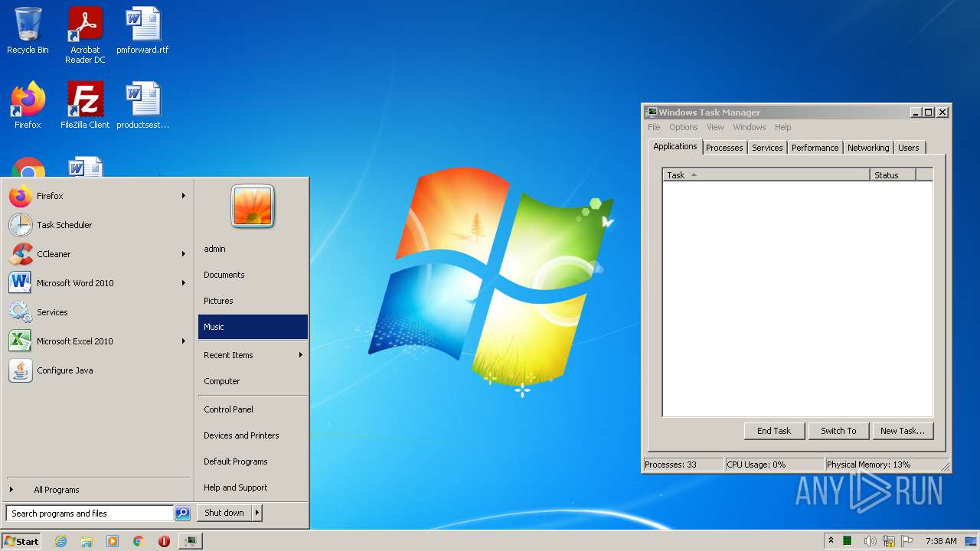Click New Task... button
Screen dimensions: 980x551
(x=903, y=431)
